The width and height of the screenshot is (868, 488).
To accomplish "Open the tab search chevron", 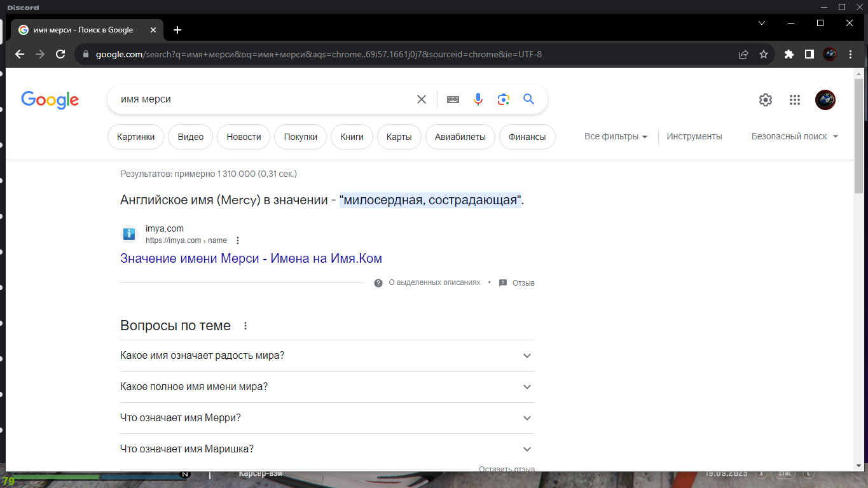I will (x=762, y=23).
